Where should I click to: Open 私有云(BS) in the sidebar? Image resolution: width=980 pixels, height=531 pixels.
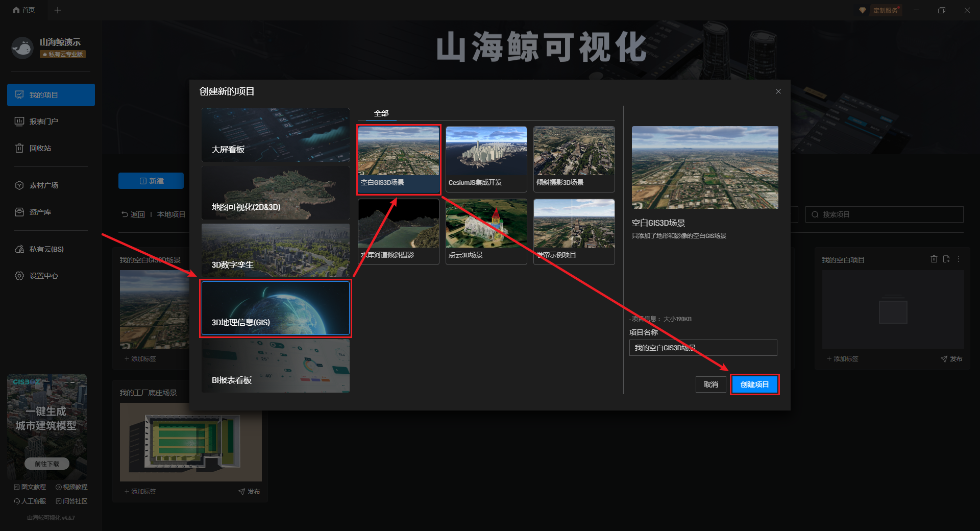pos(46,249)
